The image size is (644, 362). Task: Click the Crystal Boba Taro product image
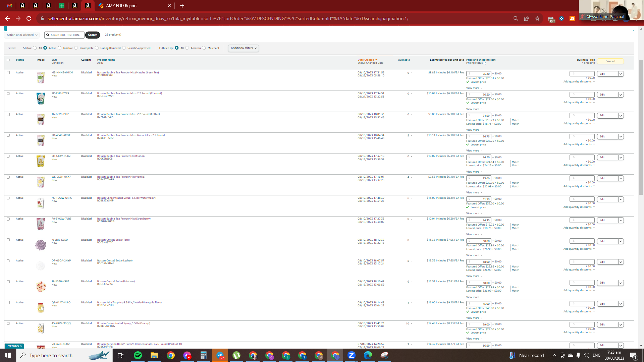(41, 245)
